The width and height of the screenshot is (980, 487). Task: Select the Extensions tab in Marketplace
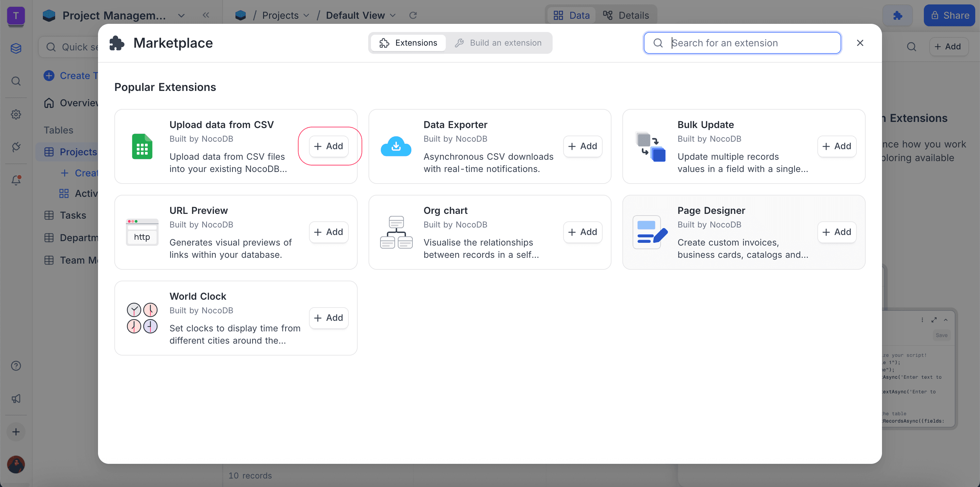click(x=409, y=43)
